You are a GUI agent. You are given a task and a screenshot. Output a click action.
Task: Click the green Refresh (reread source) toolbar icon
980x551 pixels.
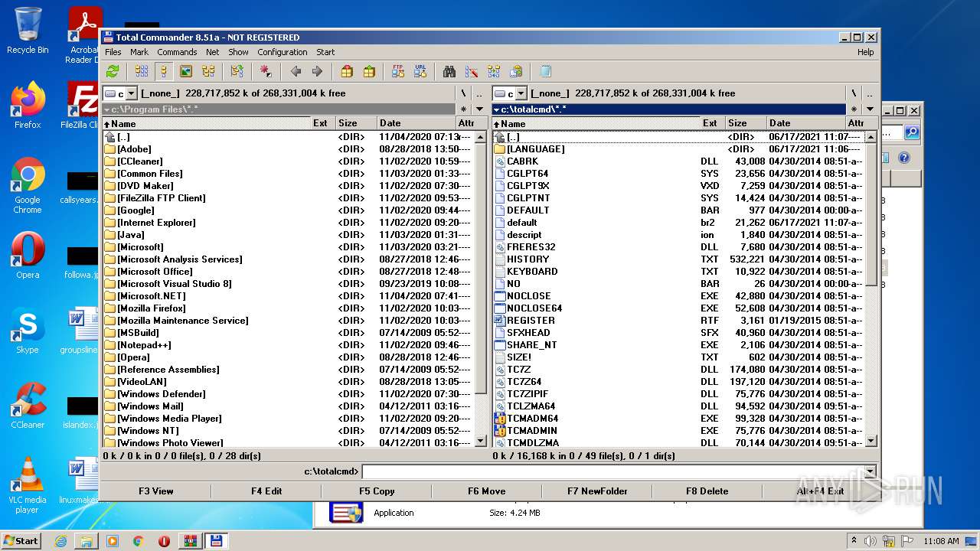pos(113,71)
